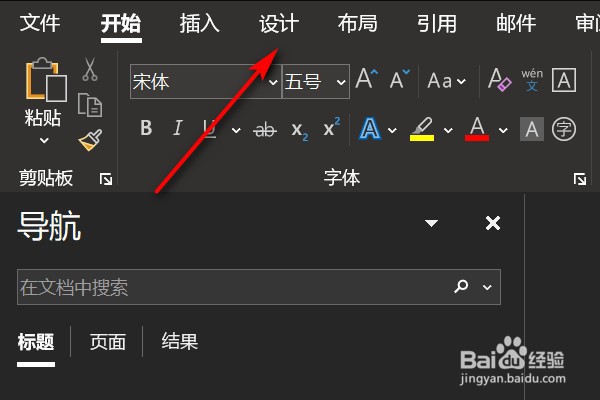
Task: Expand the 宋体 font name dropdown
Action: [273, 82]
